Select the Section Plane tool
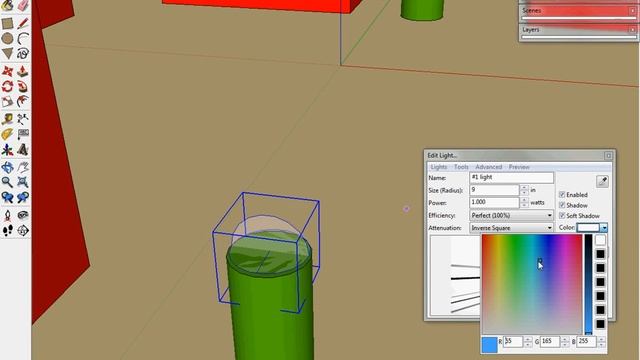The width and height of the screenshot is (640, 360). (23, 230)
